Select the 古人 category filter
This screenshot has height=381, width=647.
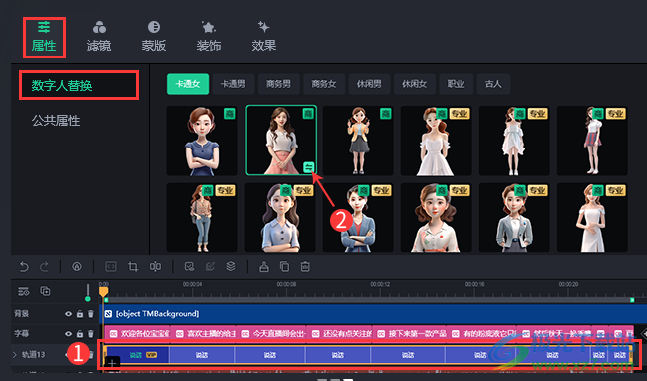[493, 84]
